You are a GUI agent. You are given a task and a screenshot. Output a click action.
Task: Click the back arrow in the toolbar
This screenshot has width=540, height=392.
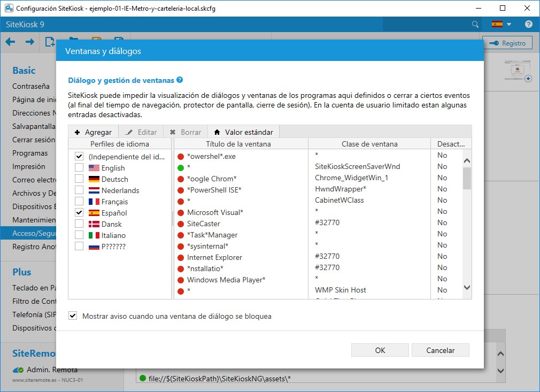[x=10, y=42]
